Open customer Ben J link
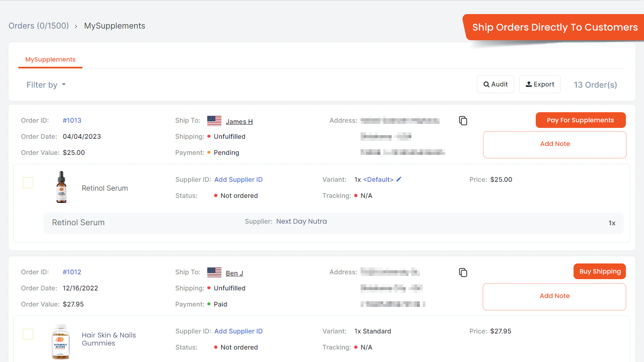This screenshot has height=362, width=644. coord(234,273)
